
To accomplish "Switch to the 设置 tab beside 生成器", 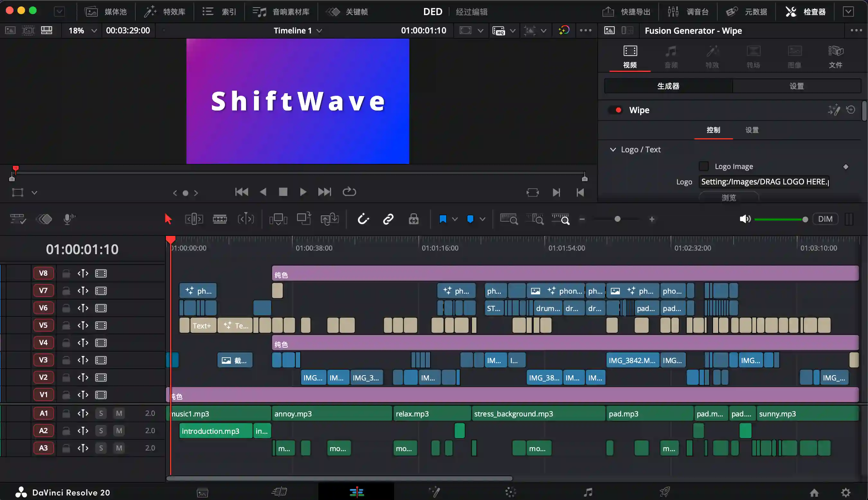I will pyautogui.click(x=797, y=86).
